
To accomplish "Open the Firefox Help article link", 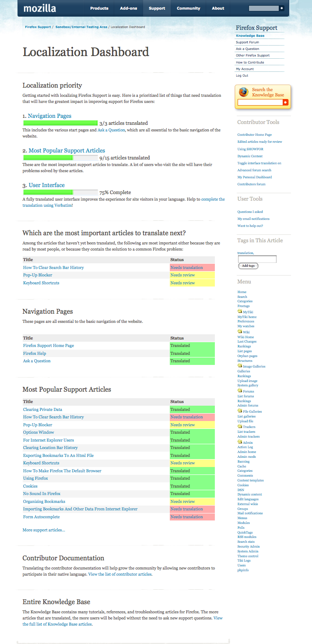I will (x=35, y=354).
